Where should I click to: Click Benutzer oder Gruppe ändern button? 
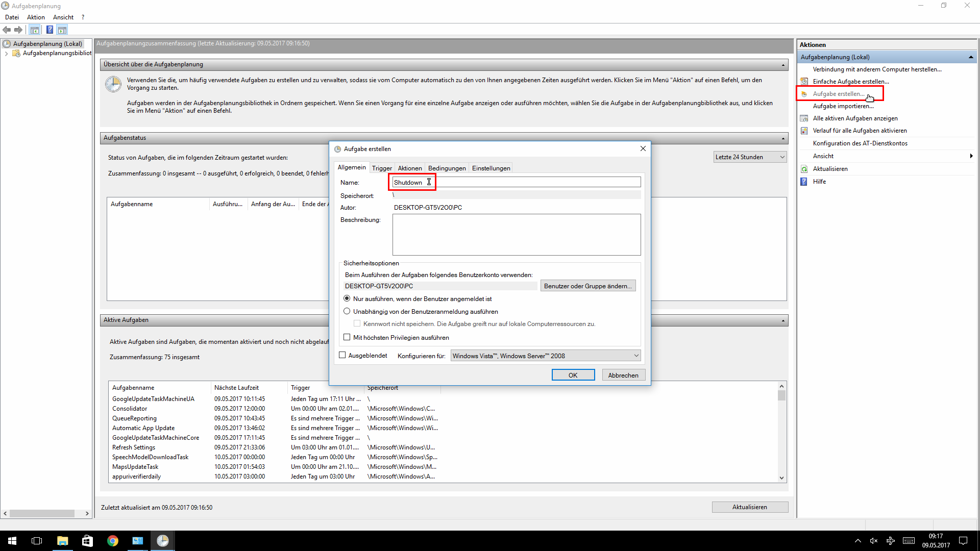pos(587,286)
